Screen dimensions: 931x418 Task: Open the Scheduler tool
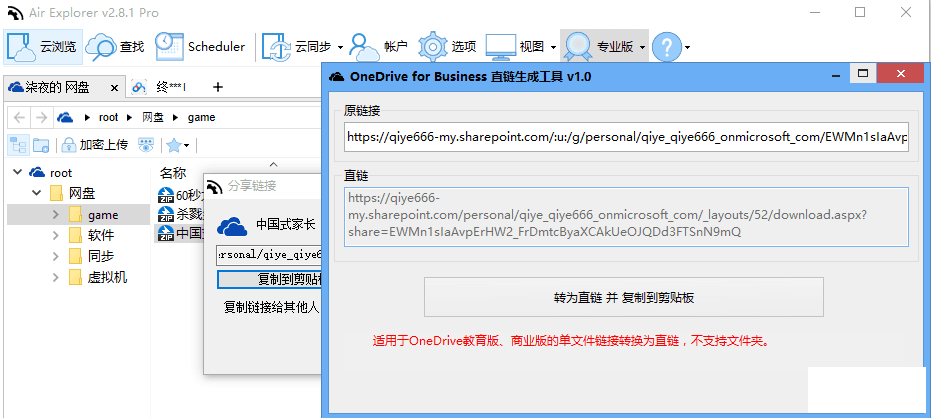201,46
